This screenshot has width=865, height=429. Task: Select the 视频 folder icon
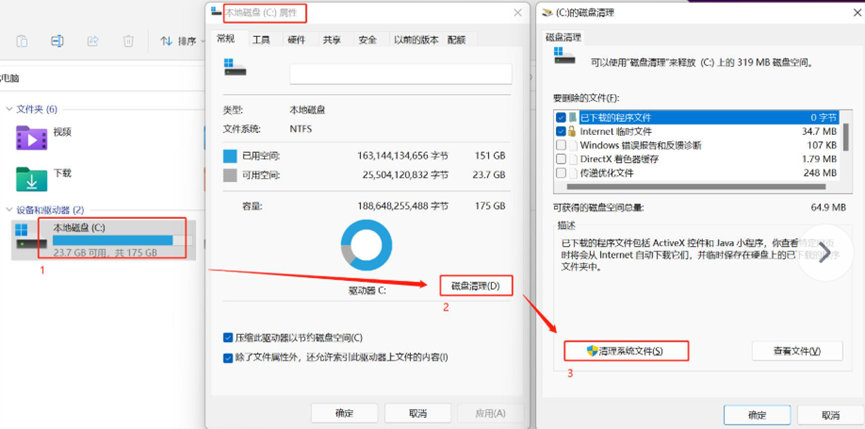pyautogui.click(x=31, y=137)
